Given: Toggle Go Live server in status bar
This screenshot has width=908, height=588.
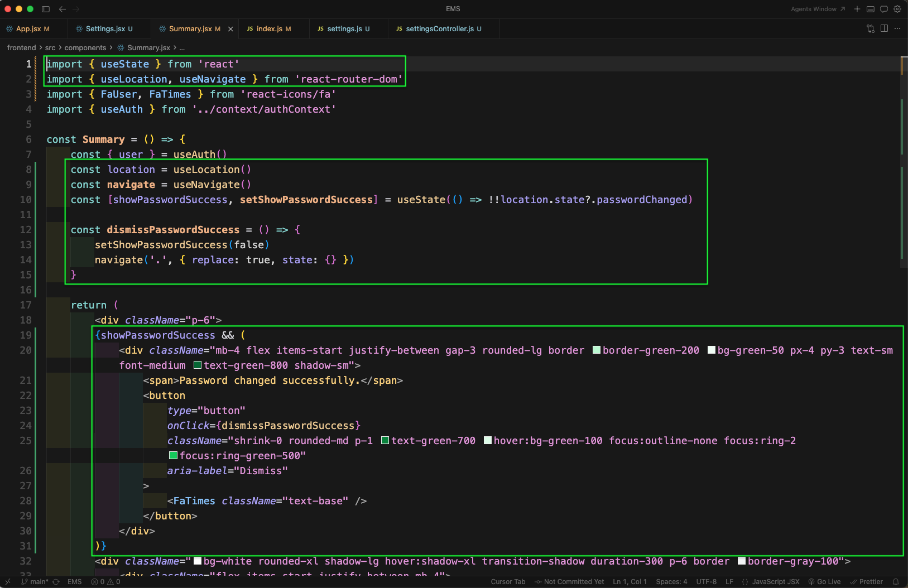Looking at the screenshot, I should click(824, 582).
